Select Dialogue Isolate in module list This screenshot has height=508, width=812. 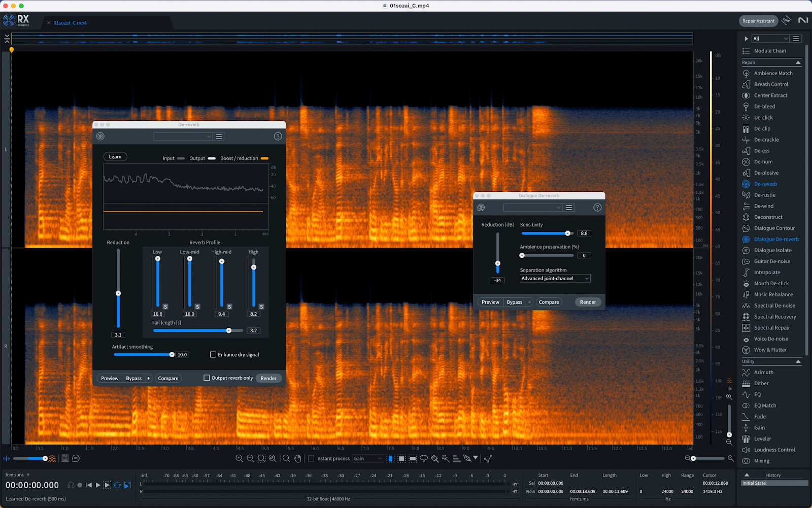(x=772, y=250)
